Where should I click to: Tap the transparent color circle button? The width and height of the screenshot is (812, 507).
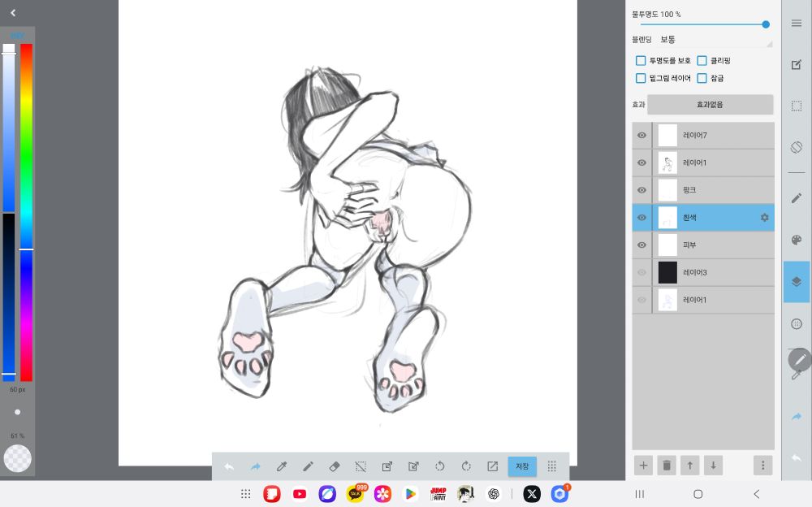tap(18, 458)
